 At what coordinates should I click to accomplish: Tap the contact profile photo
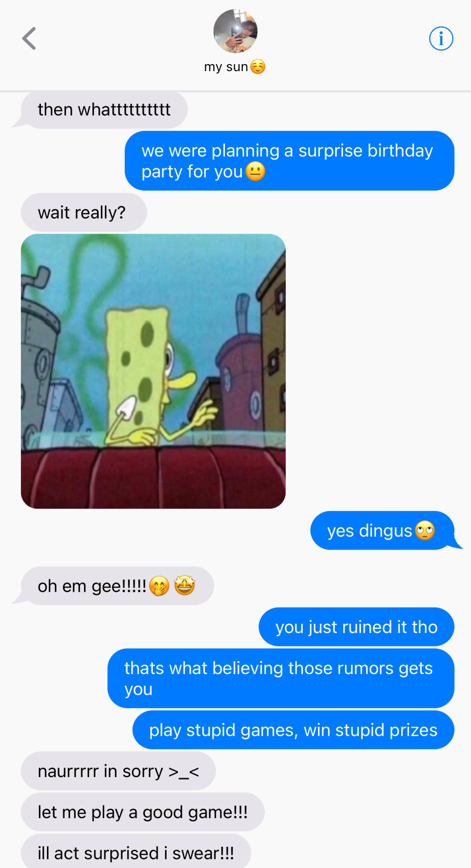[x=235, y=31]
